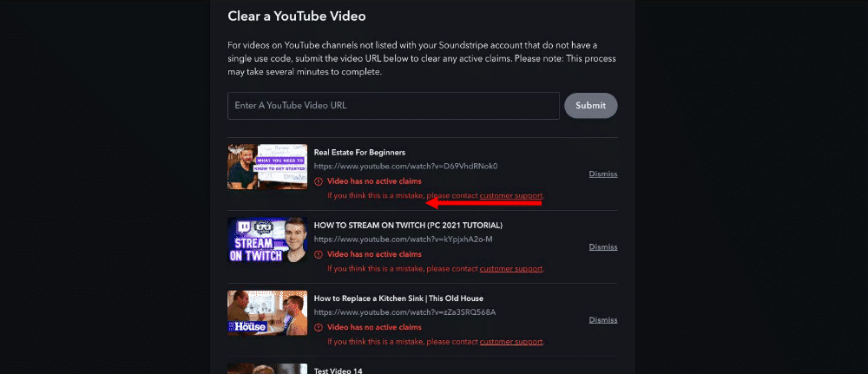Image resolution: width=868 pixels, height=374 pixels.
Task: Dismiss the How to Stream on Twitch entry
Action: [x=602, y=246]
